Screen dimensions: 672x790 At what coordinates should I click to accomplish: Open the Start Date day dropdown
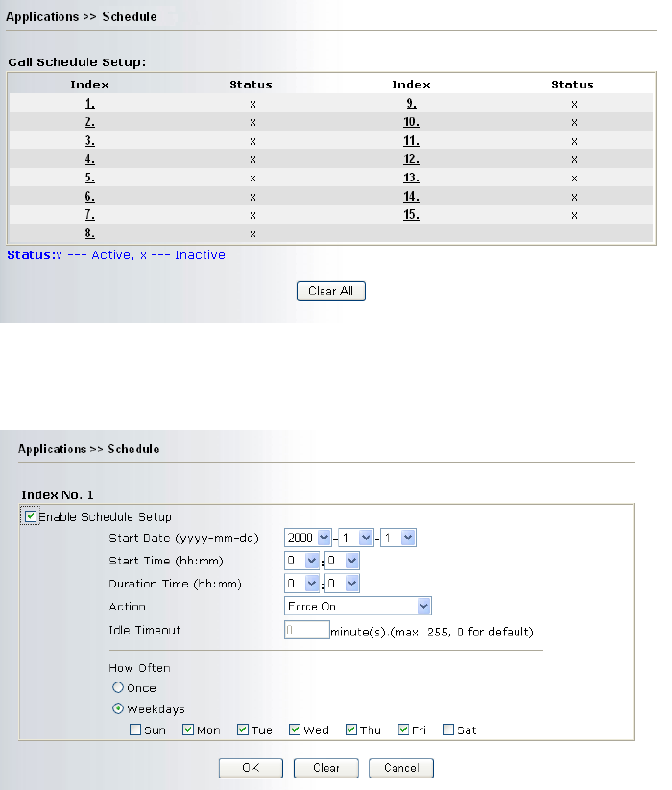[397, 538]
